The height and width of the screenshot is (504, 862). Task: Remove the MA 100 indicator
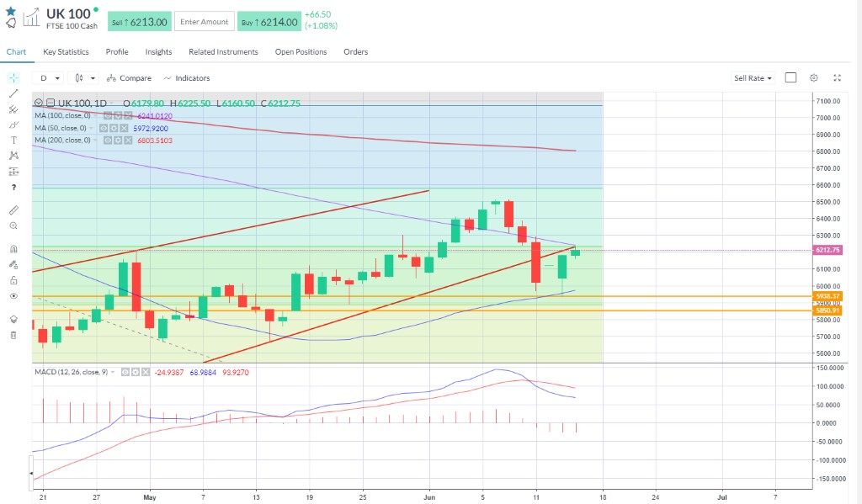pos(128,115)
